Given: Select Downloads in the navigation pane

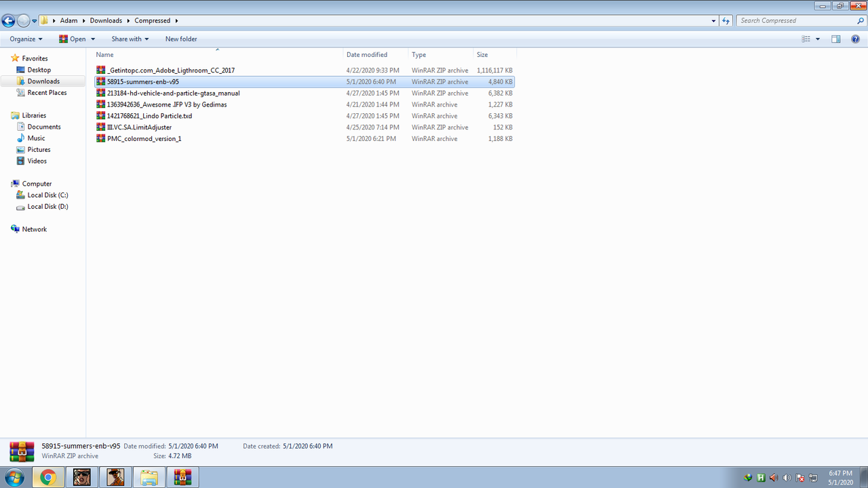Looking at the screenshot, I should click(x=43, y=81).
